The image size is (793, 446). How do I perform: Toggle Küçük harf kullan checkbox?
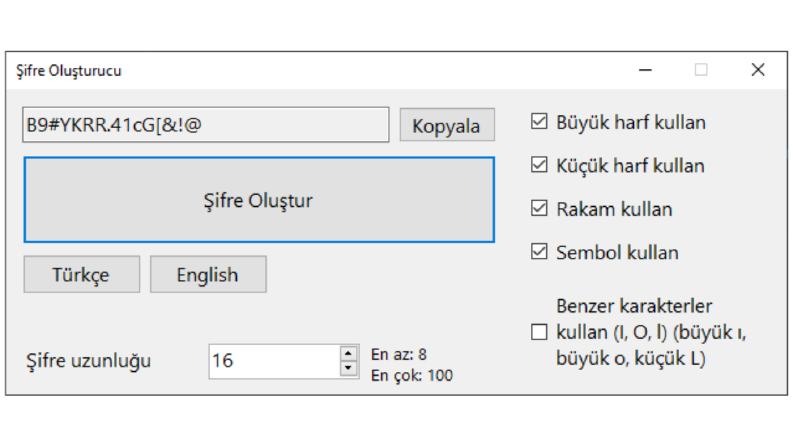point(539,165)
